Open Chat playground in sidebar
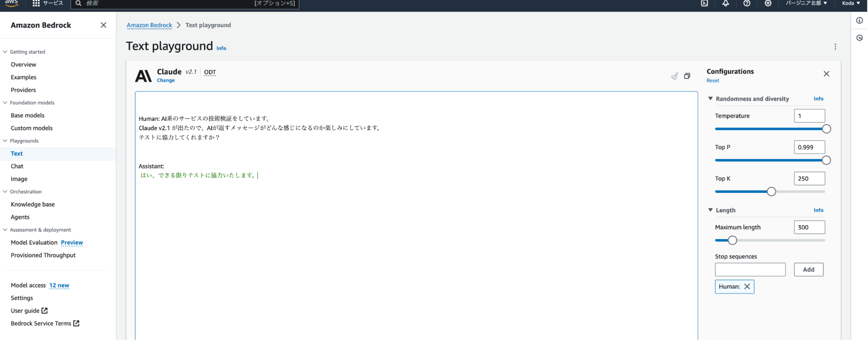Screen dimensions: 868x352 pos(17,166)
